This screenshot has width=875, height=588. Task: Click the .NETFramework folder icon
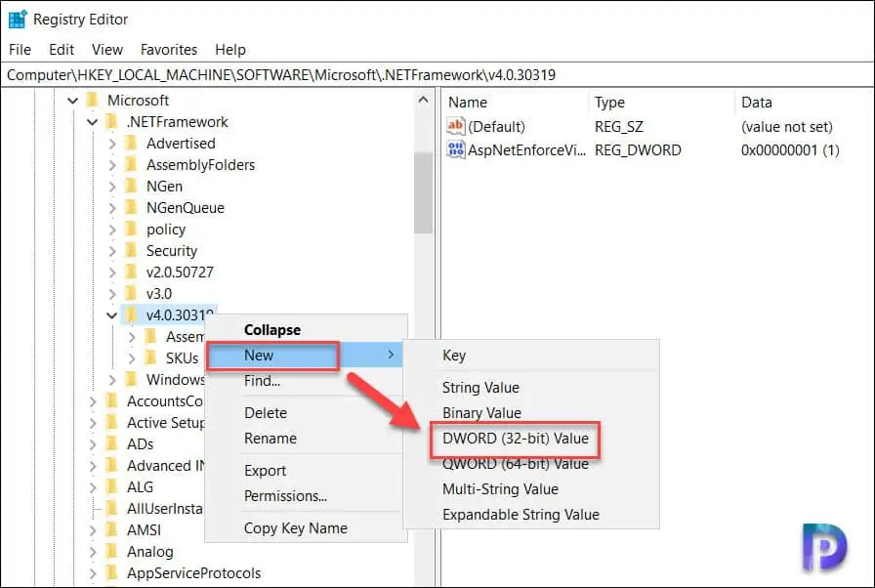[x=112, y=122]
